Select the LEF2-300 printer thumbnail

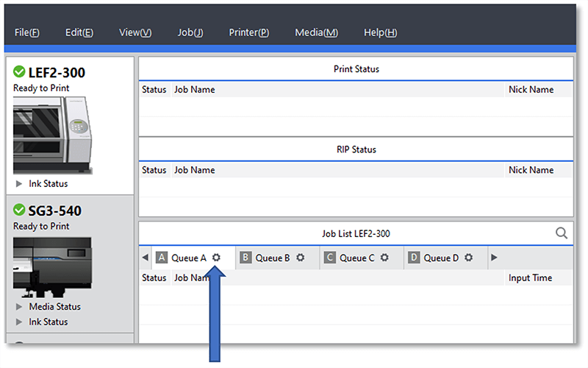53,135
